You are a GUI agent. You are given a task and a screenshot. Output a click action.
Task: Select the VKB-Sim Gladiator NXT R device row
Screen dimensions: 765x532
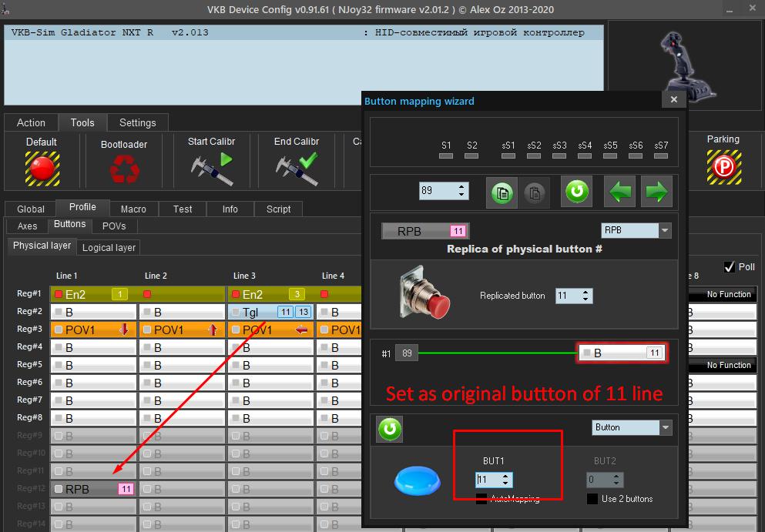pyautogui.click(x=304, y=32)
